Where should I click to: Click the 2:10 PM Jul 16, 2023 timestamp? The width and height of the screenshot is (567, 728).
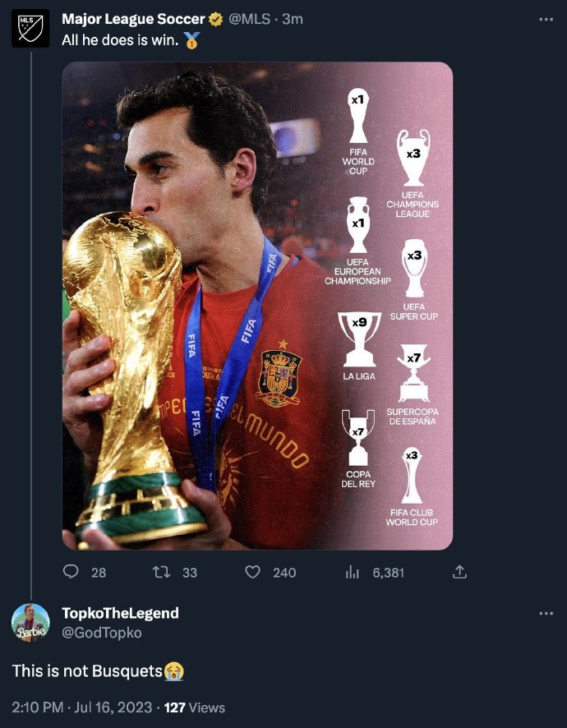[81, 707]
